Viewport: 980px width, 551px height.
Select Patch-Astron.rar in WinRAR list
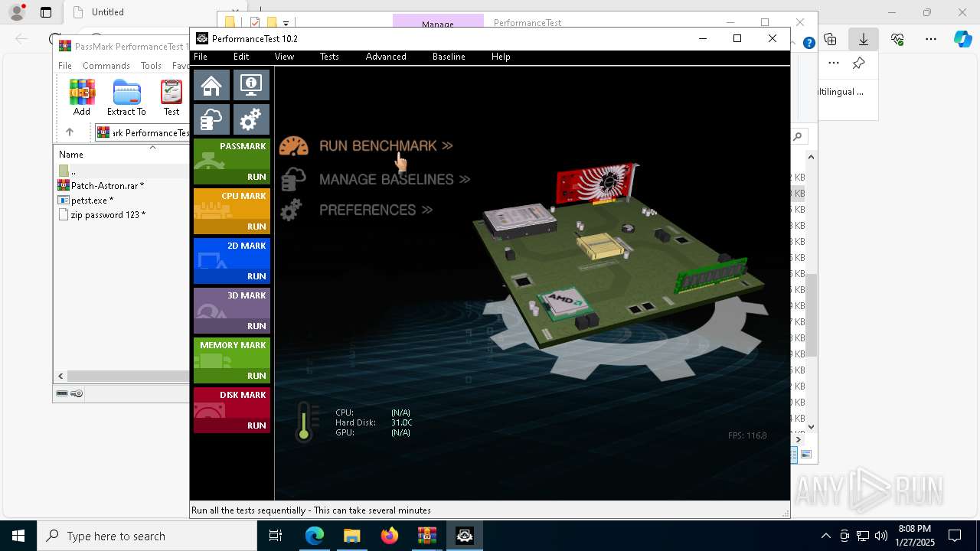107,186
